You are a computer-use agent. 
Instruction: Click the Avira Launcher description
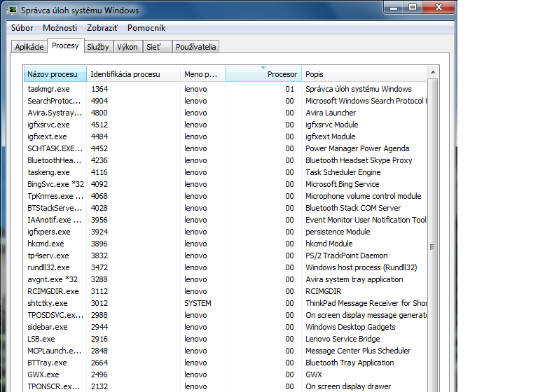coord(331,113)
